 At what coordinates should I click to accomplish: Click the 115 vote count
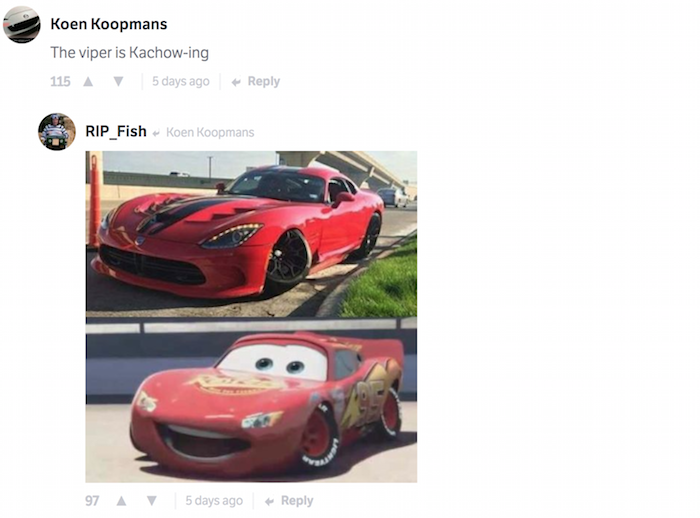[x=60, y=81]
